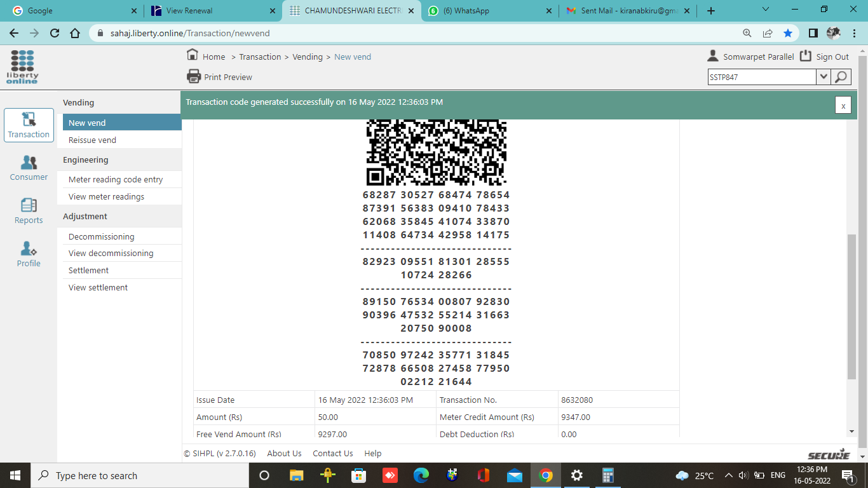Image resolution: width=868 pixels, height=488 pixels.
Task: Open View decommissioning menu item
Action: tap(123, 253)
